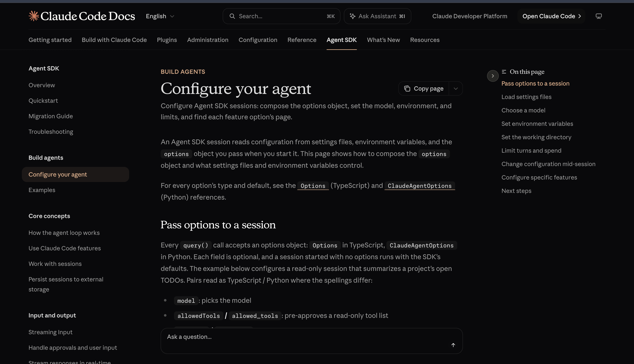
Task: Click the On this page list icon
Action: pyautogui.click(x=504, y=72)
